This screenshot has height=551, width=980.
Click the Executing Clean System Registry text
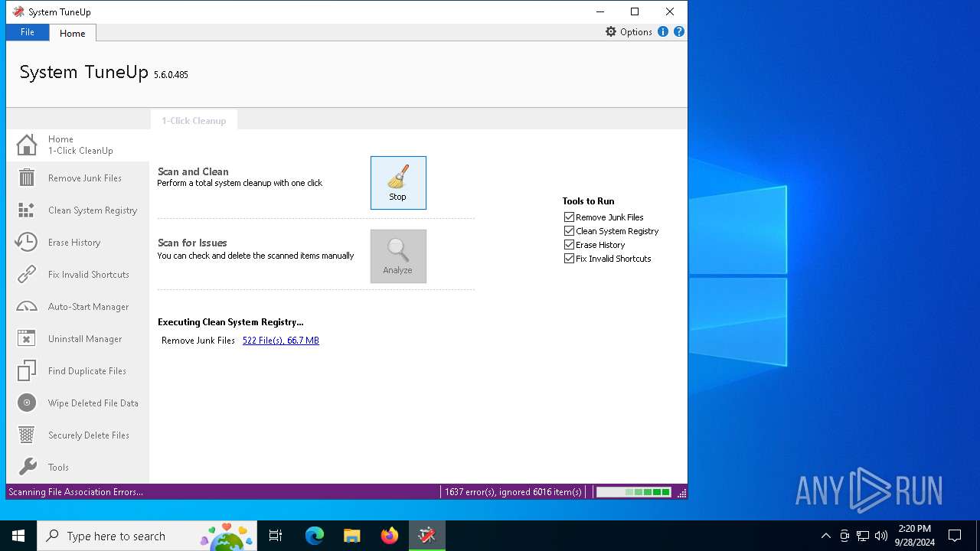click(x=230, y=322)
